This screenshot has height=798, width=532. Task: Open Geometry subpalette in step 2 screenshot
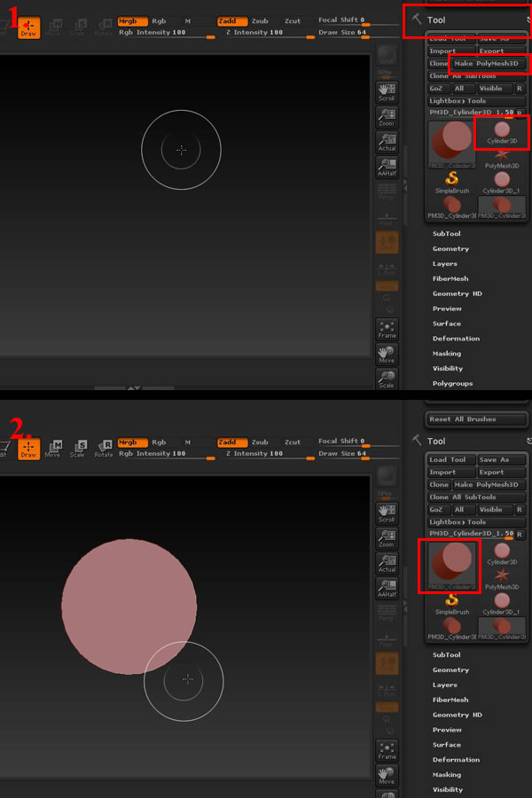coord(450,670)
